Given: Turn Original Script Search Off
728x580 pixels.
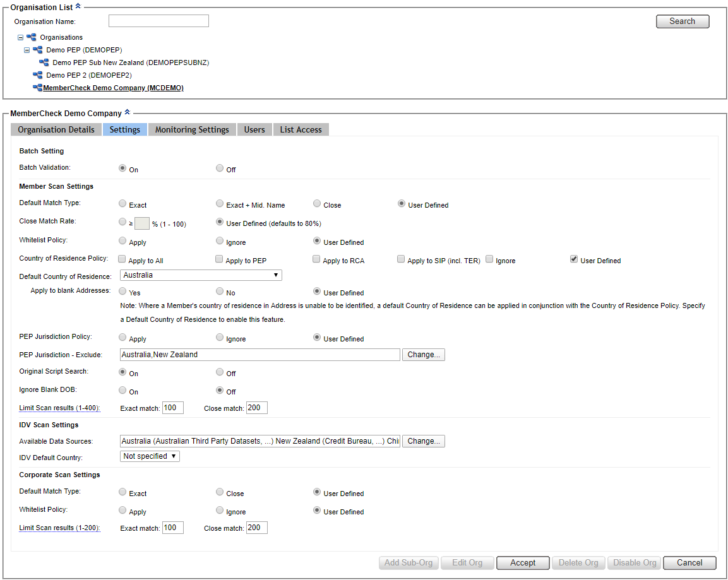Looking at the screenshot, I should pyautogui.click(x=220, y=372).
